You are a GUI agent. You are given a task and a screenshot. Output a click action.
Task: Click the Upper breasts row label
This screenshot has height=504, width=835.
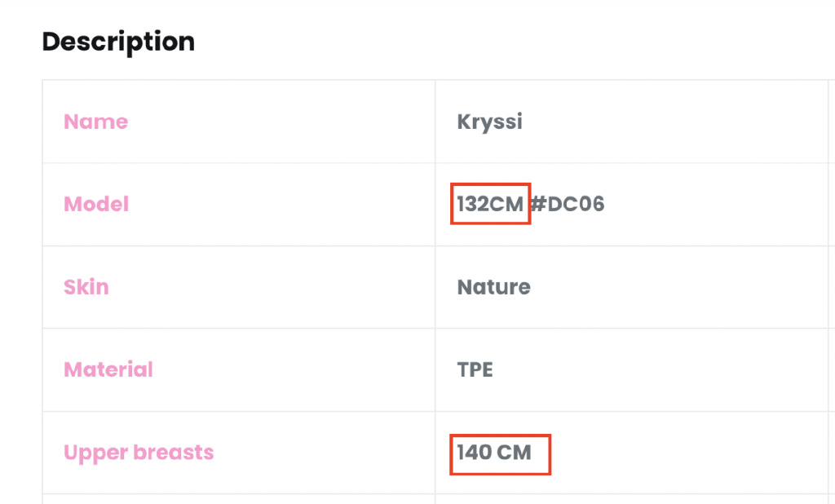click(139, 452)
